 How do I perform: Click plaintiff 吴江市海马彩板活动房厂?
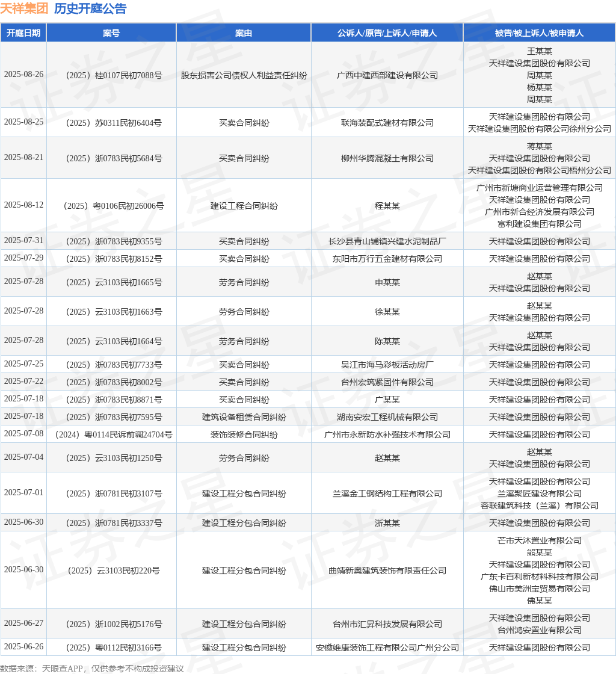[x=387, y=365]
